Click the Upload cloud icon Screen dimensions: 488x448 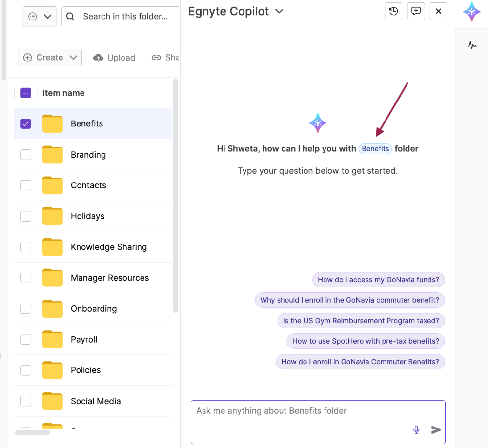coord(98,58)
